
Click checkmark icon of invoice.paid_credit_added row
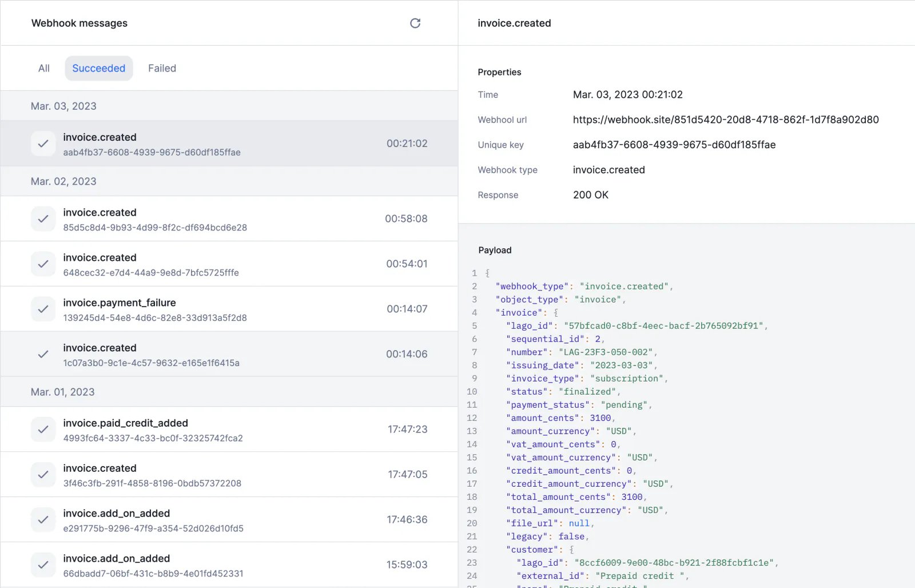pos(43,430)
